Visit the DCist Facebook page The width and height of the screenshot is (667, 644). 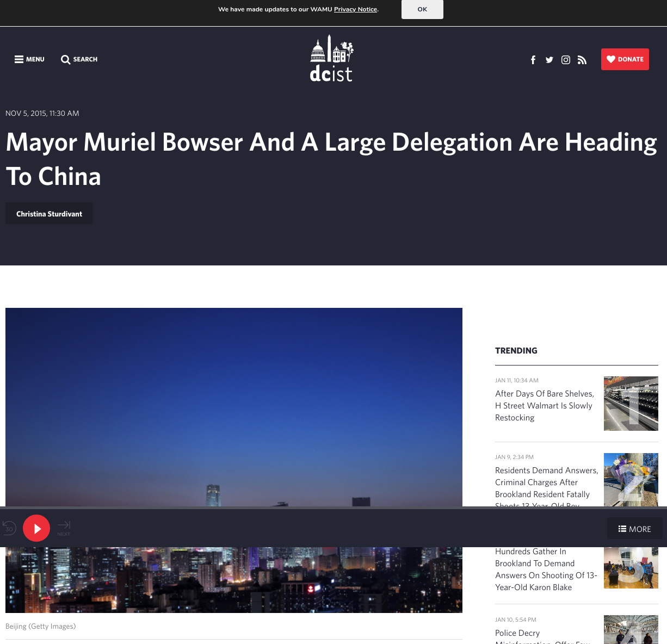pyautogui.click(x=533, y=60)
